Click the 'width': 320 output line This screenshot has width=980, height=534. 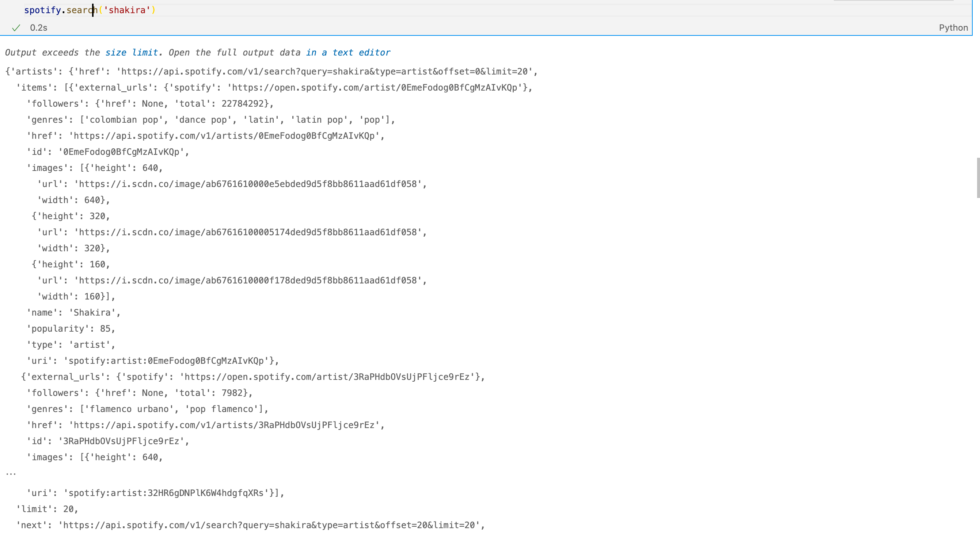(x=73, y=248)
